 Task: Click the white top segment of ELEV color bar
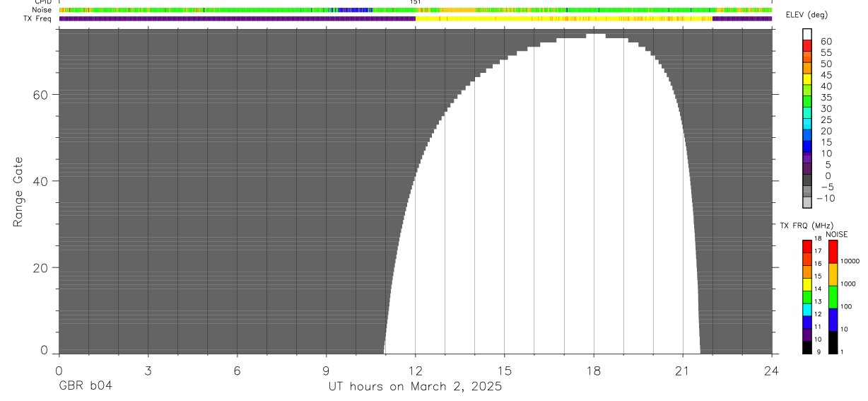807,34
